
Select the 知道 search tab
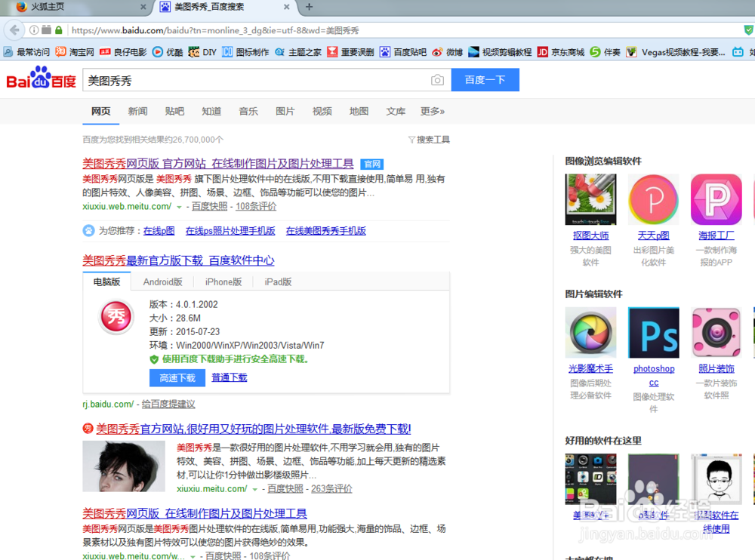tap(211, 111)
